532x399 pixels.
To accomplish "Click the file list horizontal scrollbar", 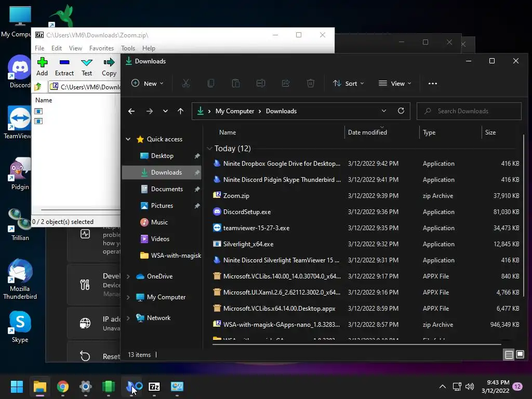I will [356, 344].
